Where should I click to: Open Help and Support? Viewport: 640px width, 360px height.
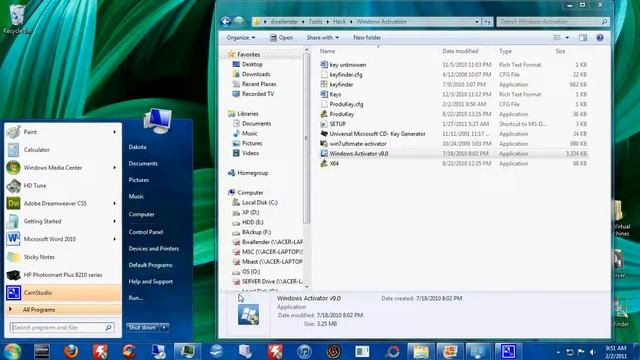[x=151, y=281]
